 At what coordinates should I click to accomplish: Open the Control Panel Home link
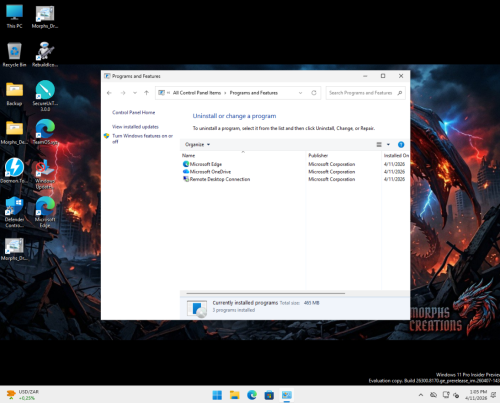[x=133, y=112]
